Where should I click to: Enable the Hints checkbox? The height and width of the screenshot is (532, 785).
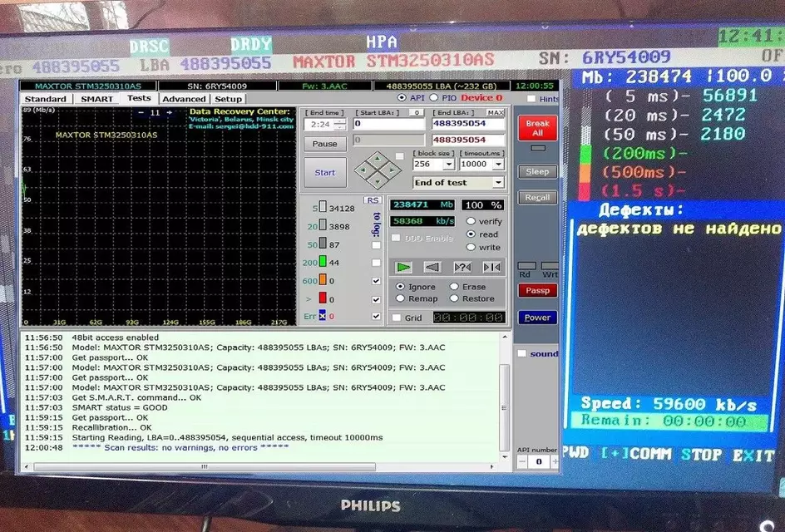pyautogui.click(x=531, y=99)
